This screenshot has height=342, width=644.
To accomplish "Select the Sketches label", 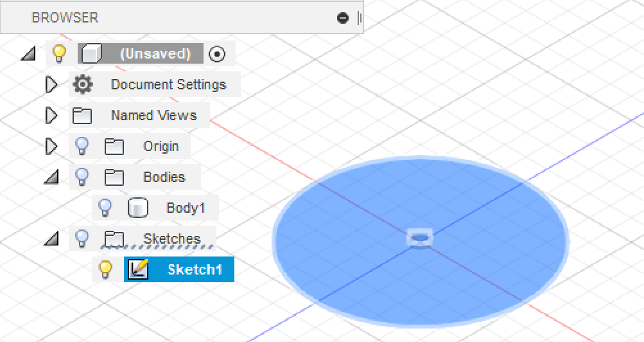I will coord(171,239).
